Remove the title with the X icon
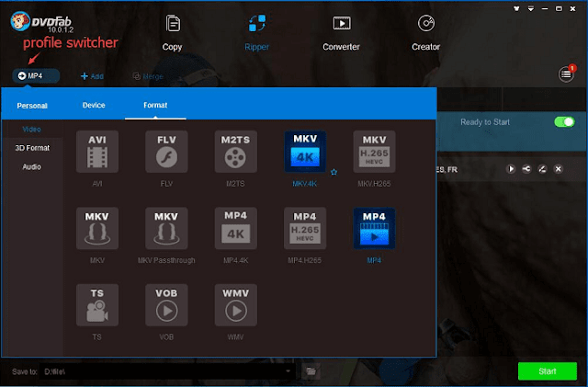Image resolution: width=588 pixels, height=387 pixels. coord(558,169)
